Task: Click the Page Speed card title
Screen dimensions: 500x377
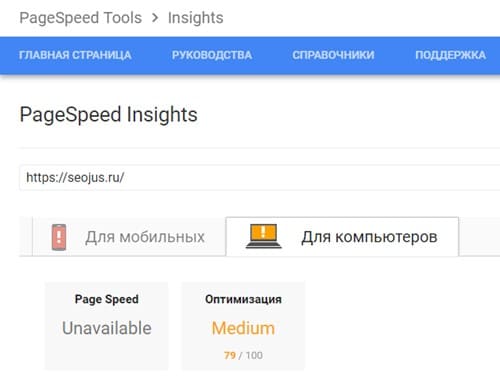Action: (x=107, y=299)
